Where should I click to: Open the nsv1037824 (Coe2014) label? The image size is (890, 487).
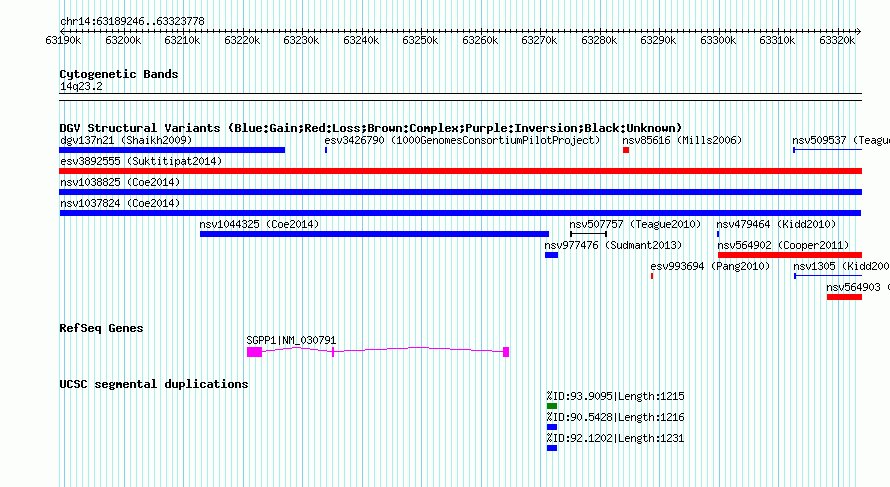pos(120,203)
